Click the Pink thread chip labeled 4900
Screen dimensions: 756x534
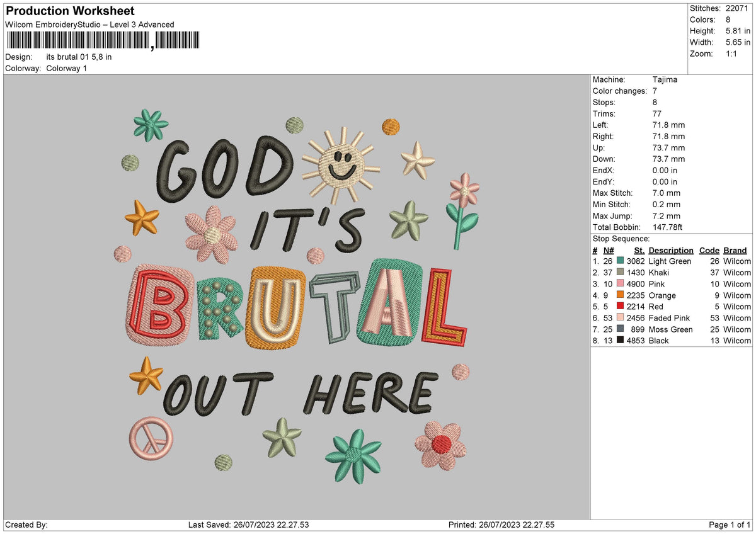pos(621,284)
